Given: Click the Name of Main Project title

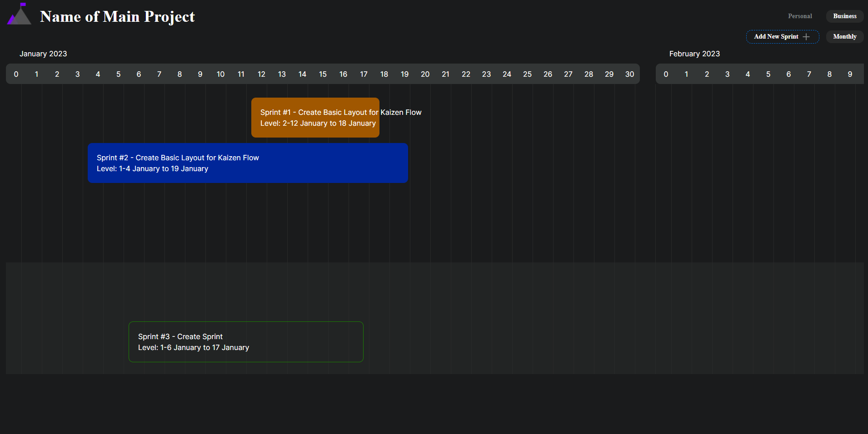Looking at the screenshot, I should [117, 16].
